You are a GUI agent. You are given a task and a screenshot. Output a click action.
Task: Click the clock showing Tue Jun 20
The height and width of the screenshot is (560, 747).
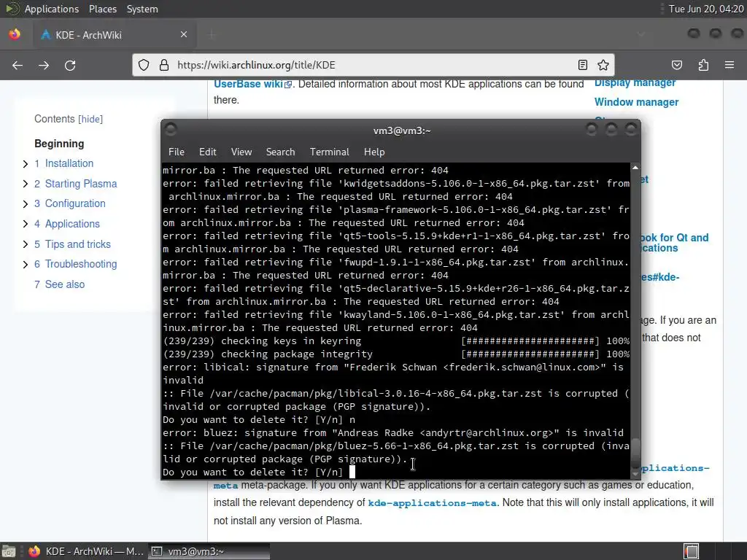click(x=706, y=9)
